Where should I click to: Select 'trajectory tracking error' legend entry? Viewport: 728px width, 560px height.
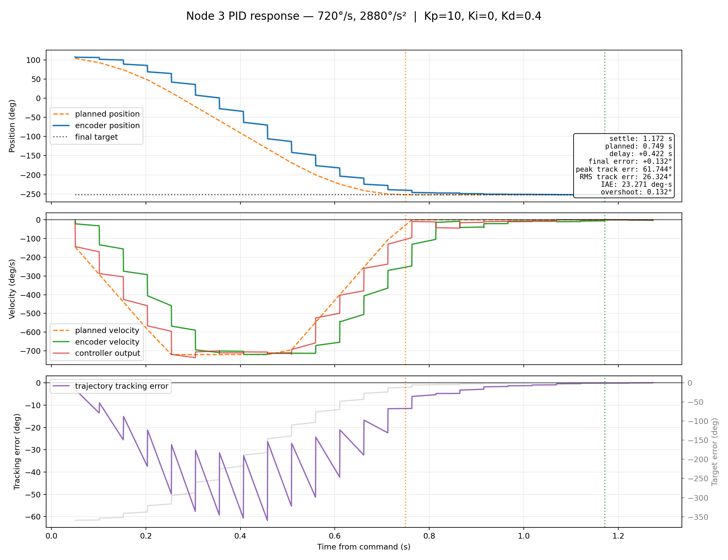pos(111,386)
